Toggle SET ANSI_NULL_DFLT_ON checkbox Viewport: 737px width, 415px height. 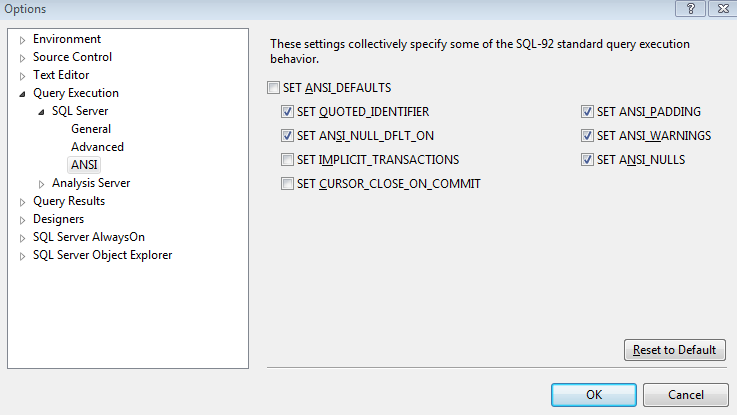click(x=288, y=136)
